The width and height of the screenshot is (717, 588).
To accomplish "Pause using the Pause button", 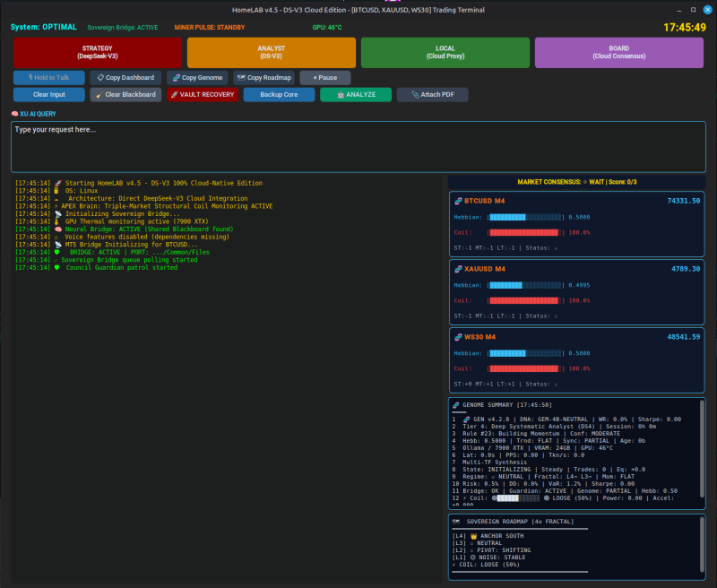I will [325, 78].
